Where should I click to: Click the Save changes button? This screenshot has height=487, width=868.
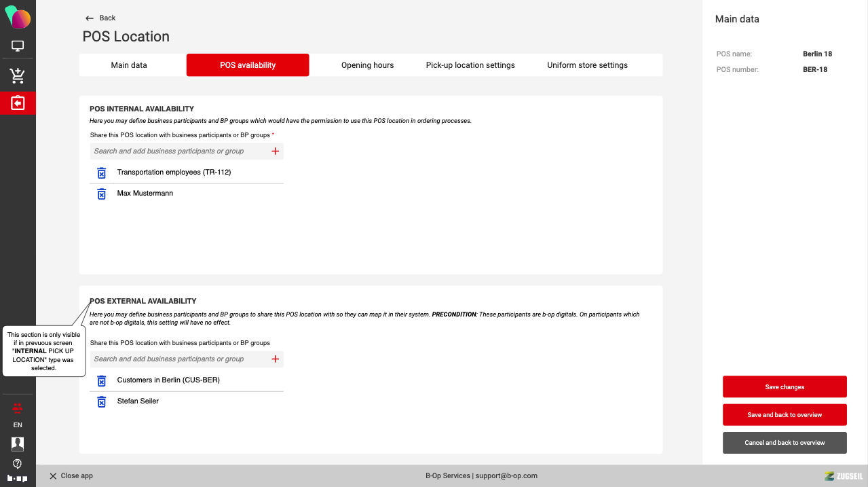tap(785, 387)
